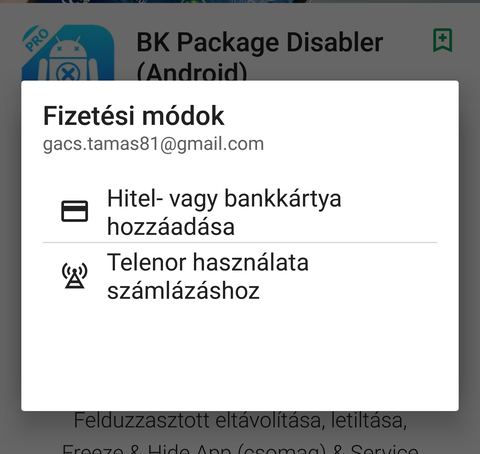Screen dimensions: 480x454
Task: Tap the Freeze & Hide App description line
Action: pyautogui.click(x=240, y=448)
